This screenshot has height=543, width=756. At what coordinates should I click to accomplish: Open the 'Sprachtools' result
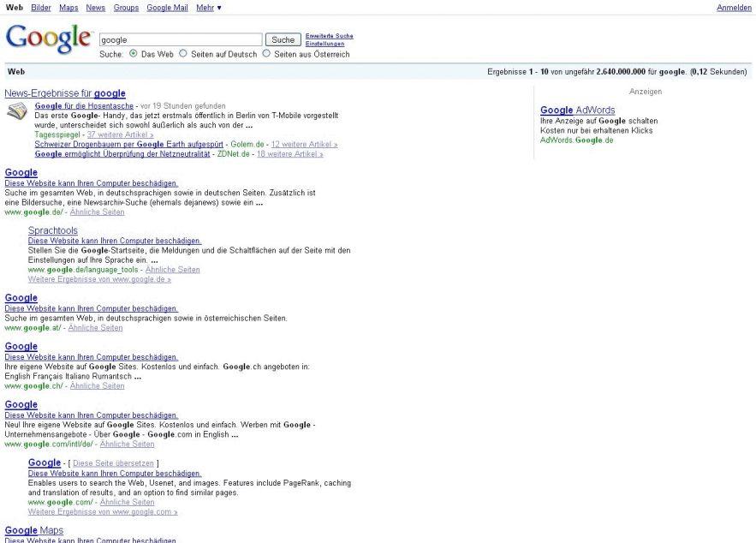pyautogui.click(x=52, y=230)
